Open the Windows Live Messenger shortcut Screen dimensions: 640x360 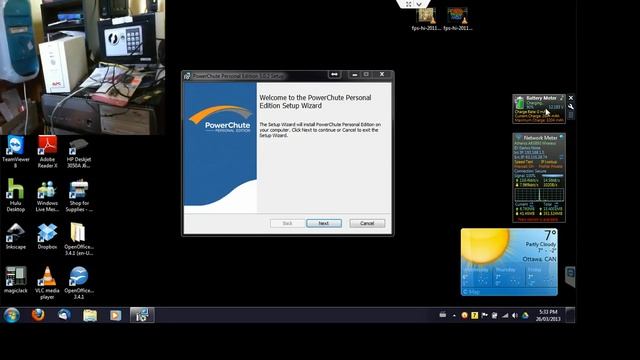[x=47, y=196]
